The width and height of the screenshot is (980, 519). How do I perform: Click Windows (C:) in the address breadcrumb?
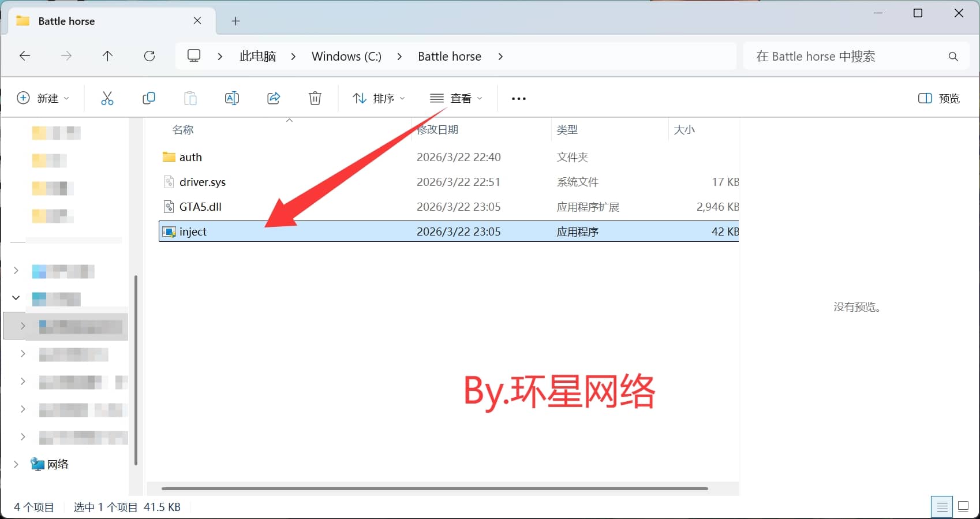pos(346,56)
